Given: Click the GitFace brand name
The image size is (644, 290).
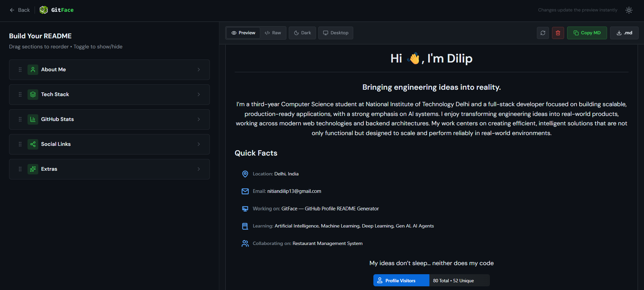Looking at the screenshot, I should (62, 10).
